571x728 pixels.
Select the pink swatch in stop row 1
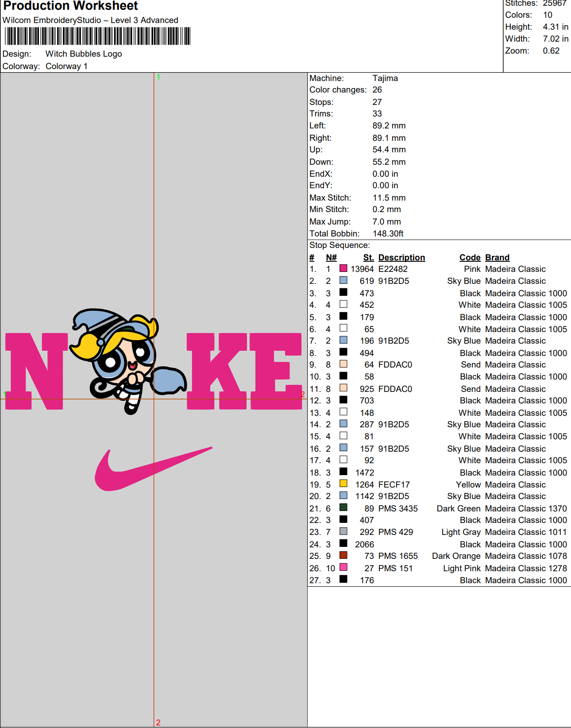click(343, 268)
